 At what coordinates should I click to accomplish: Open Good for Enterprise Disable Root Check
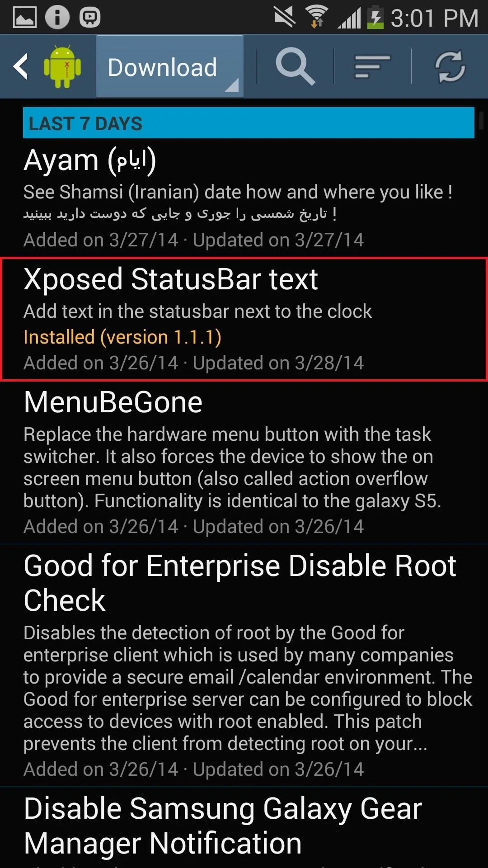tap(244, 665)
